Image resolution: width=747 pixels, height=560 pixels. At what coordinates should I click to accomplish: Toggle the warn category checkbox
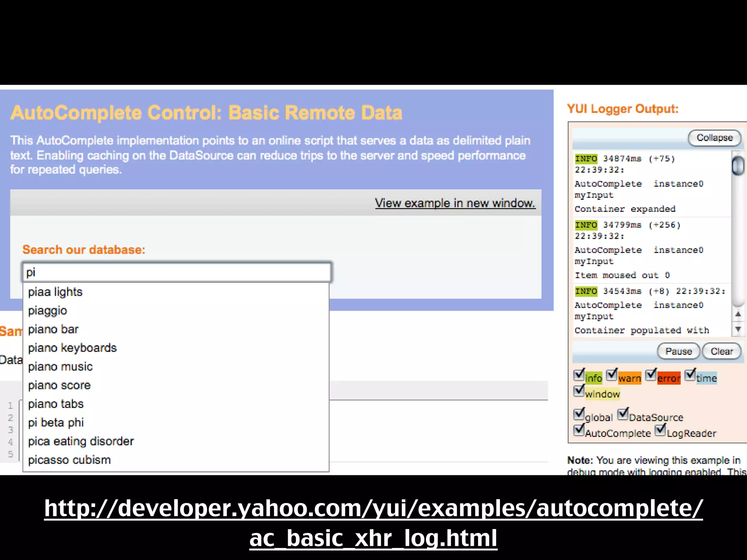612,375
